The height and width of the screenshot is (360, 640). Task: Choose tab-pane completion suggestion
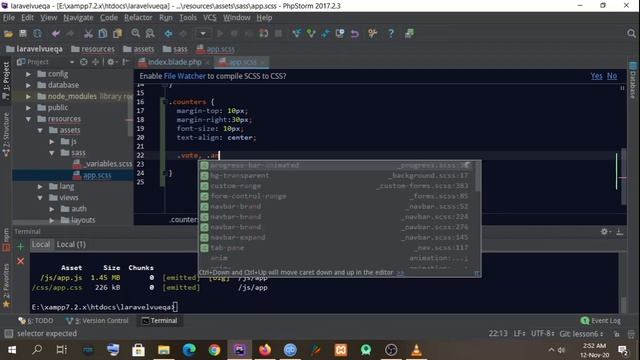tap(337, 248)
